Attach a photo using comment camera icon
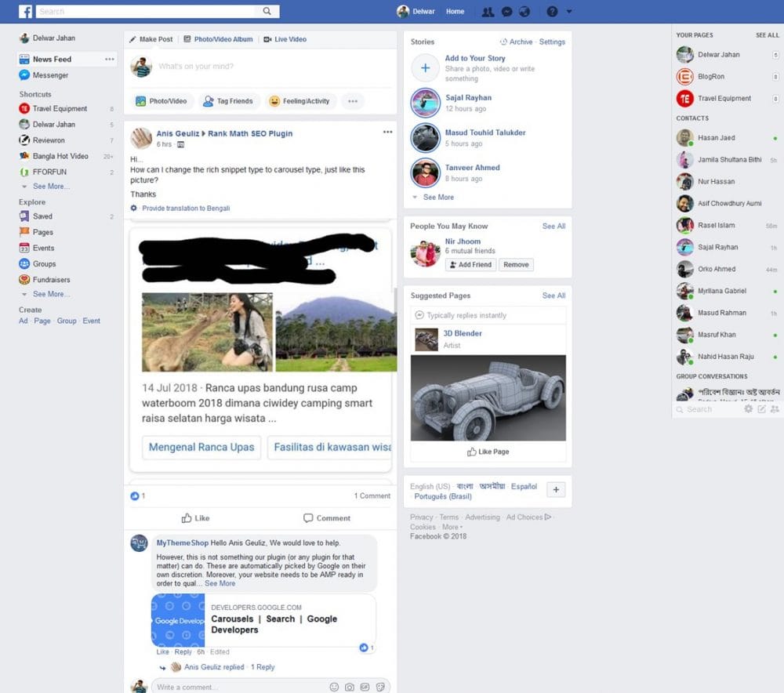Viewport: 784px width, 693px height. tap(349, 686)
